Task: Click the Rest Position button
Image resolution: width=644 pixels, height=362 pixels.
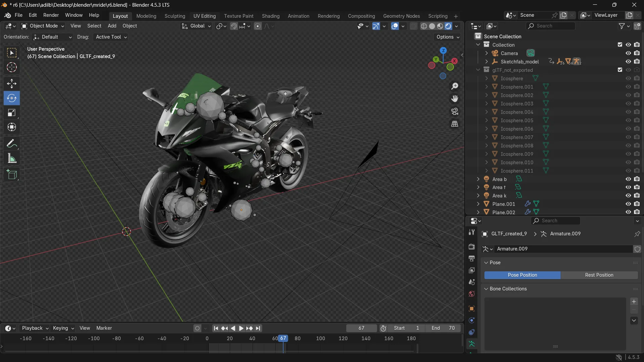Action: point(599,275)
